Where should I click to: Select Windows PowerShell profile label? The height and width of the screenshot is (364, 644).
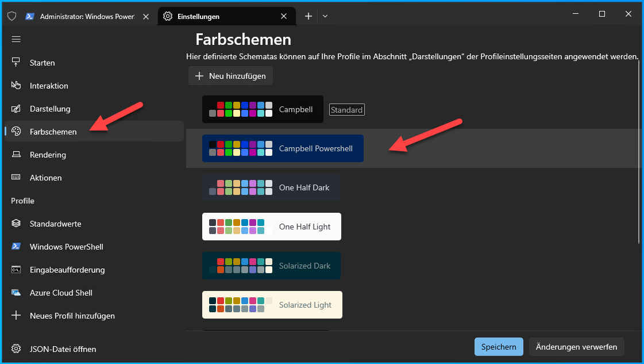point(67,247)
